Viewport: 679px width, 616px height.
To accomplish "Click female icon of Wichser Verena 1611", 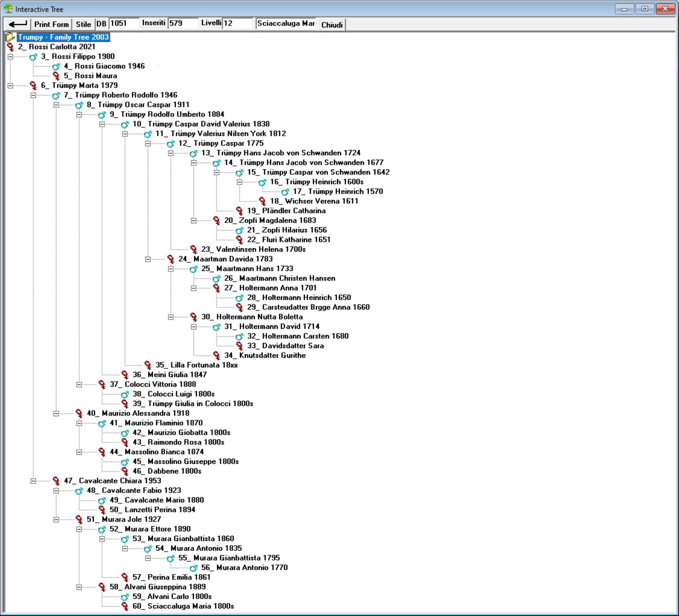I will 262,201.
